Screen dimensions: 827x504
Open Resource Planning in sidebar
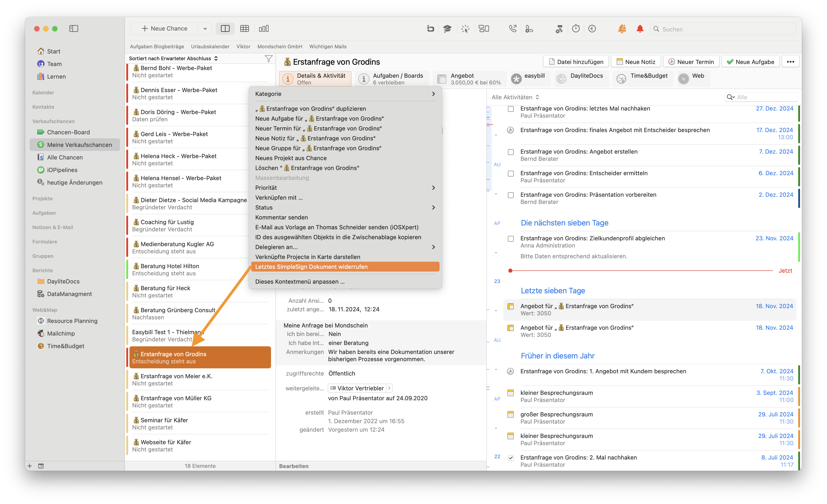click(72, 321)
